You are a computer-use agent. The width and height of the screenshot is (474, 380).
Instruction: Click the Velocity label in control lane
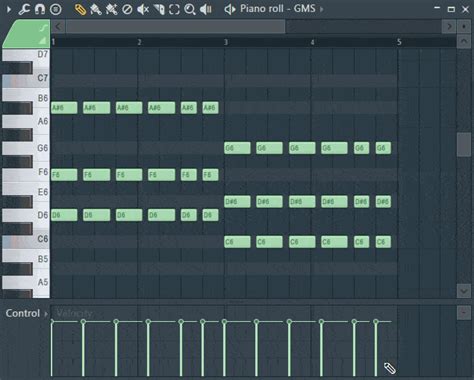74,313
